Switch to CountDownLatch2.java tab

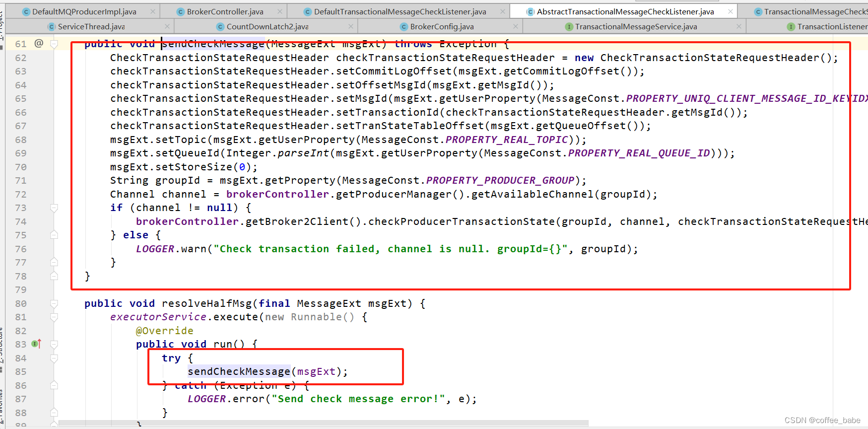coord(267,26)
